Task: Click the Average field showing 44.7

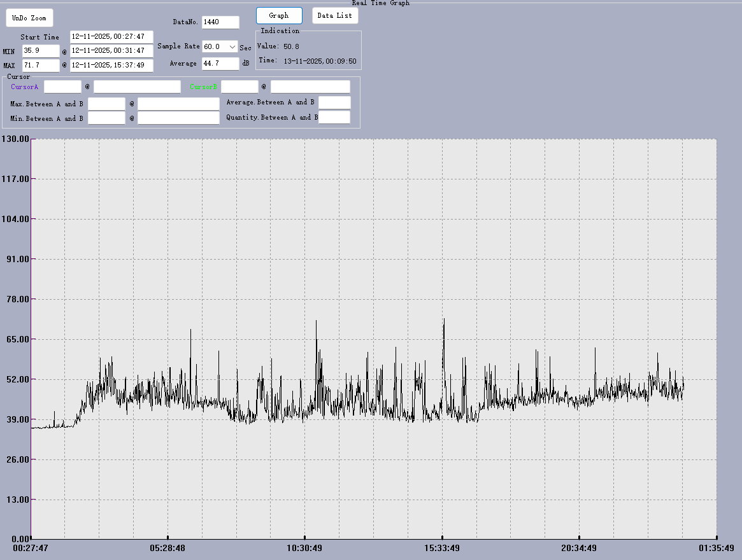Action: coord(220,64)
